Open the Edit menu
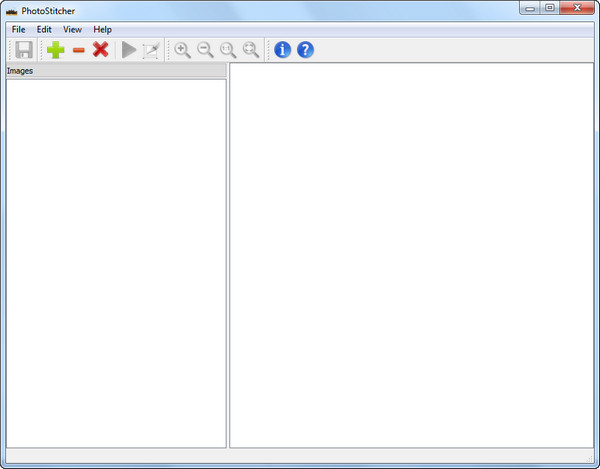The image size is (600, 469). coord(44,30)
